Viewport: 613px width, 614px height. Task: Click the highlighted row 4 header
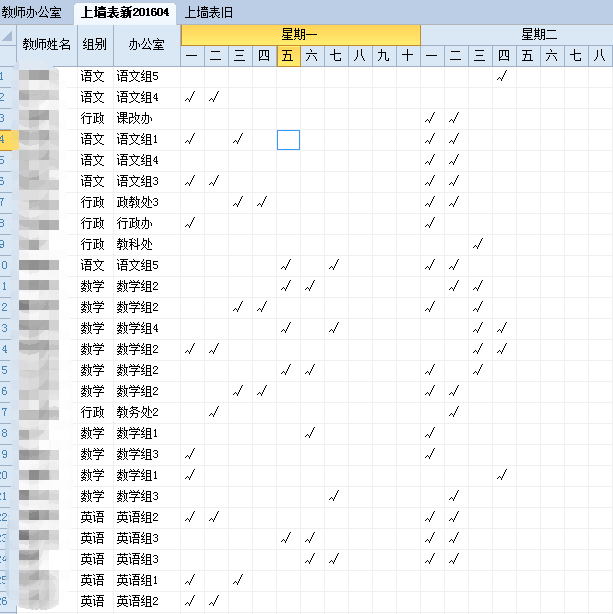tap(9, 139)
